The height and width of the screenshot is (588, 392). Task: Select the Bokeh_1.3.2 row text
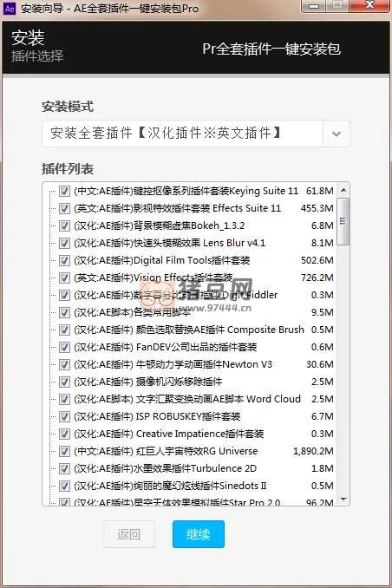click(x=159, y=225)
